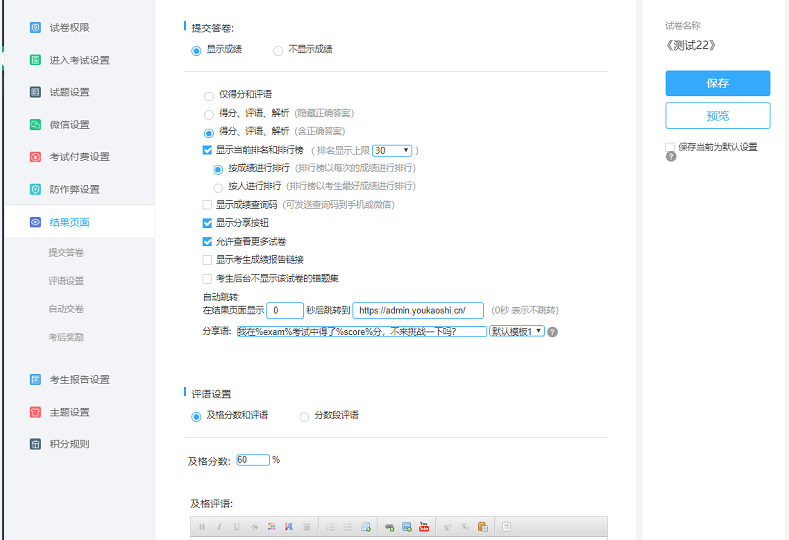Screen dimensions: 789x540
Task: Open the 排名显示上限 30 dropdown
Action: (392, 150)
